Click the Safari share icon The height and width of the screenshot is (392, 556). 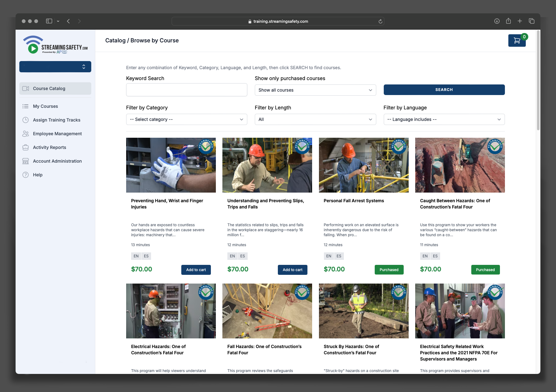click(x=508, y=21)
